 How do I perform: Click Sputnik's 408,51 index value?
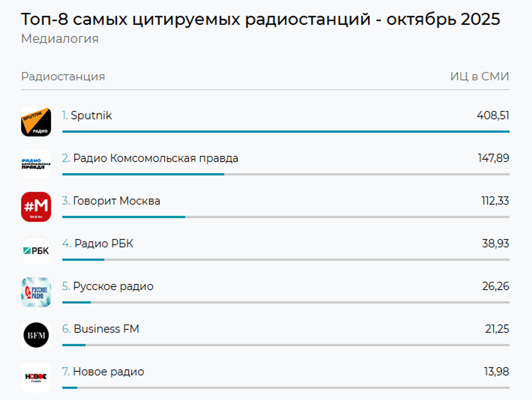click(x=493, y=115)
